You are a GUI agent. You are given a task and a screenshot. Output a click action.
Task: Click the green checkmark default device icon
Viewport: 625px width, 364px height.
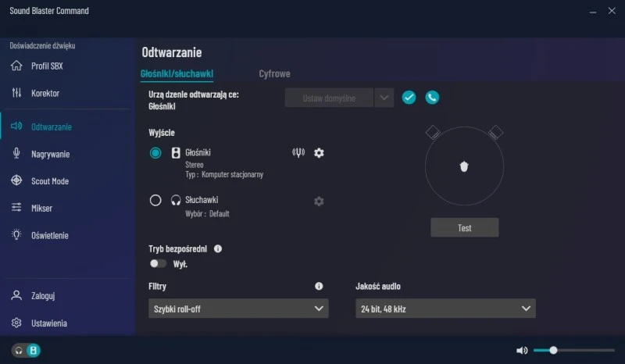point(409,98)
